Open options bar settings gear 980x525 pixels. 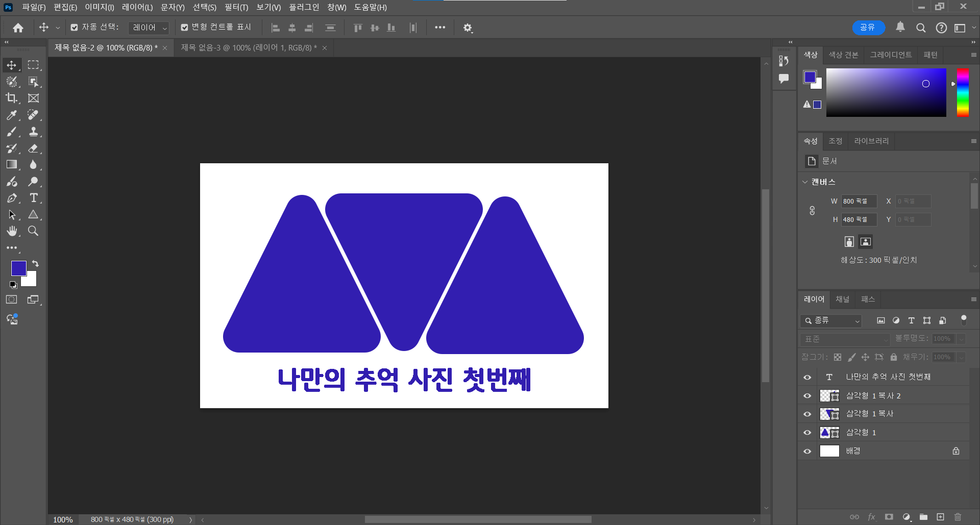[x=468, y=28]
